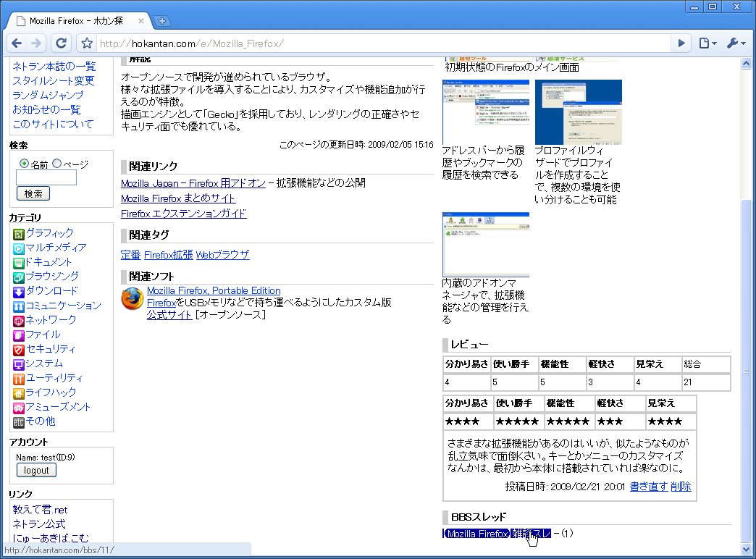The height and width of the screenshot is (559, 756).
Task: Reload the page with the refresh icon
Action: point(61,43)
